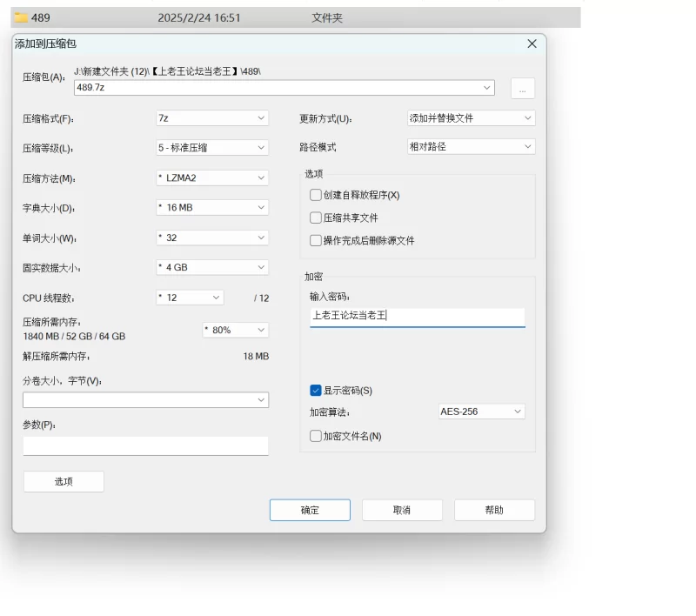The image size is (696, 616).
Task: Open help with the 帮助 button
Action: tap(494, 510)
